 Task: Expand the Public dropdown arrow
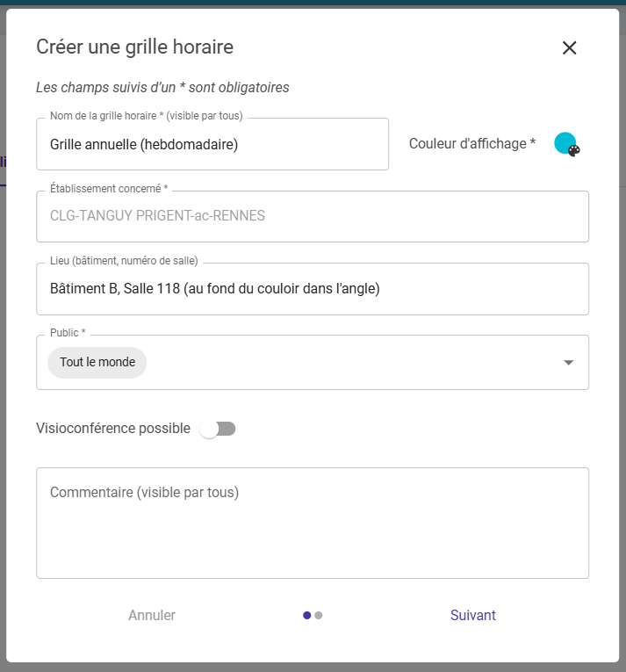pos(568,363)
